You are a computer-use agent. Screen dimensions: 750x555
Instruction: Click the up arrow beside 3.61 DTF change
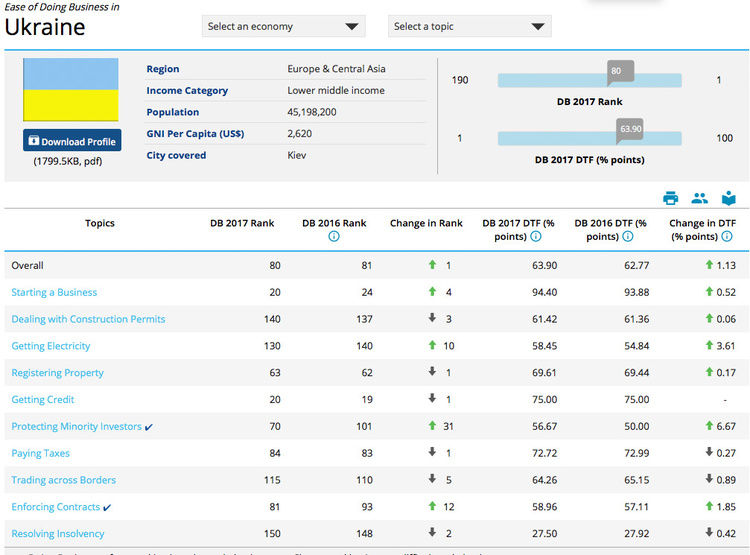tap(709, 344)
